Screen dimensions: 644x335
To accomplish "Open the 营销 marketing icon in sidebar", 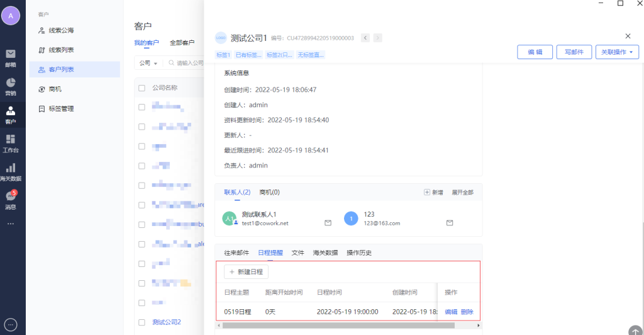I will 11,86.
